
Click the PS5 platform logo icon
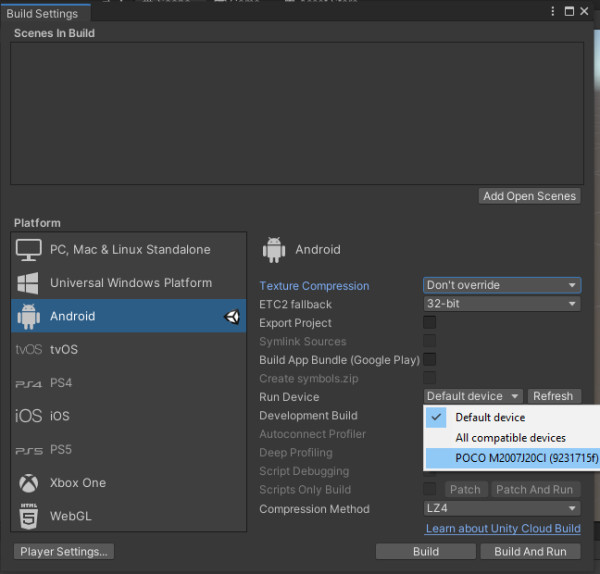click(29, 451)
